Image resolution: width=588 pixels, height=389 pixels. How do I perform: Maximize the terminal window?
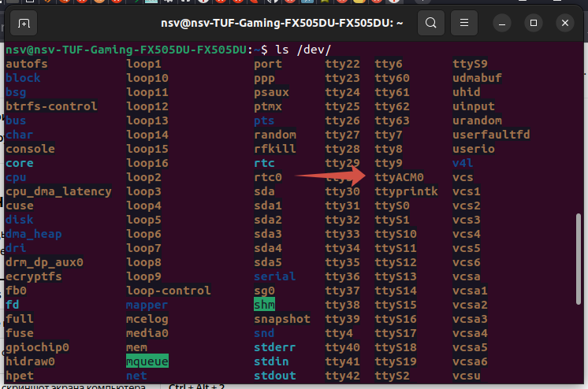(x=534, y=24)
